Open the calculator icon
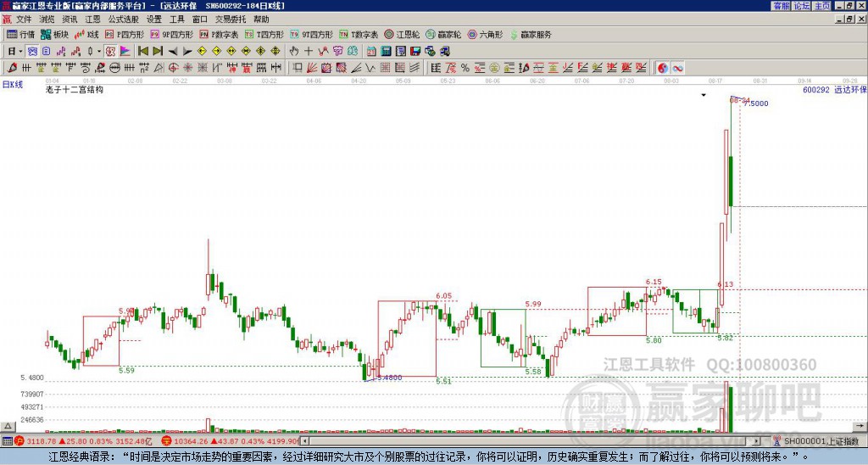The width and height of the screenshot is (868, 465). (386, 51)
